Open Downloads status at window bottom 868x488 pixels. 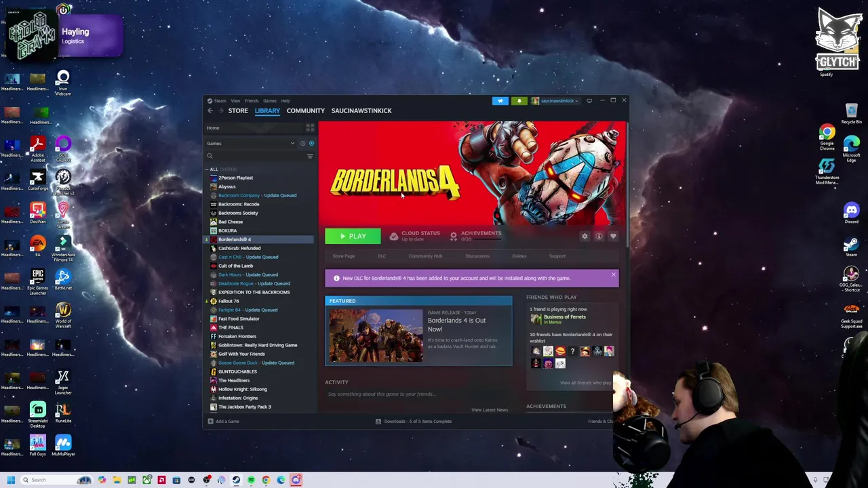[x=414, y=422]
